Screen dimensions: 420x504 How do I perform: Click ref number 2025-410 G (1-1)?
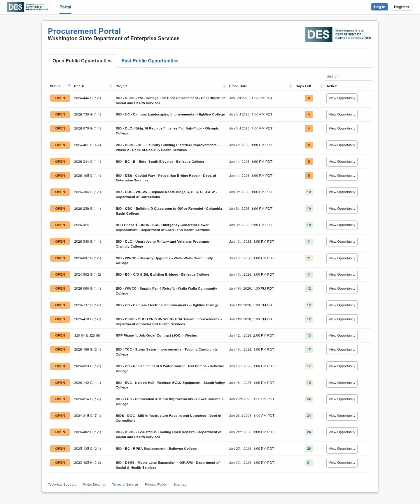(87, 319)
